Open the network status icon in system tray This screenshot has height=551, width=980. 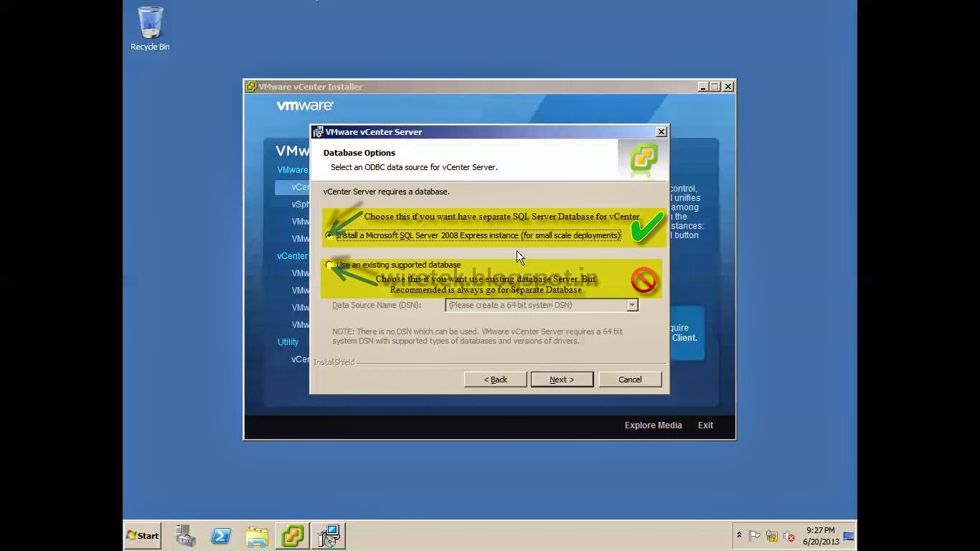click(x=772, y=536)
